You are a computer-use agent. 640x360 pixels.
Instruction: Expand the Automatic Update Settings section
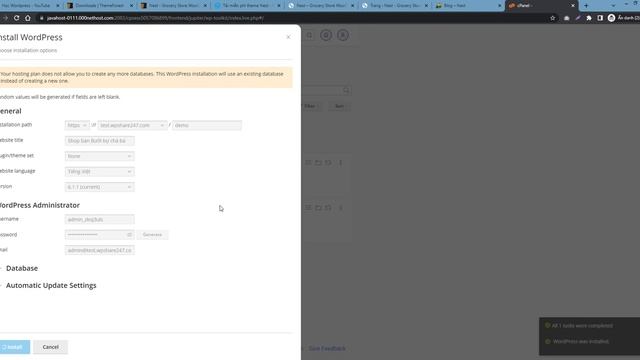(51, 285)
